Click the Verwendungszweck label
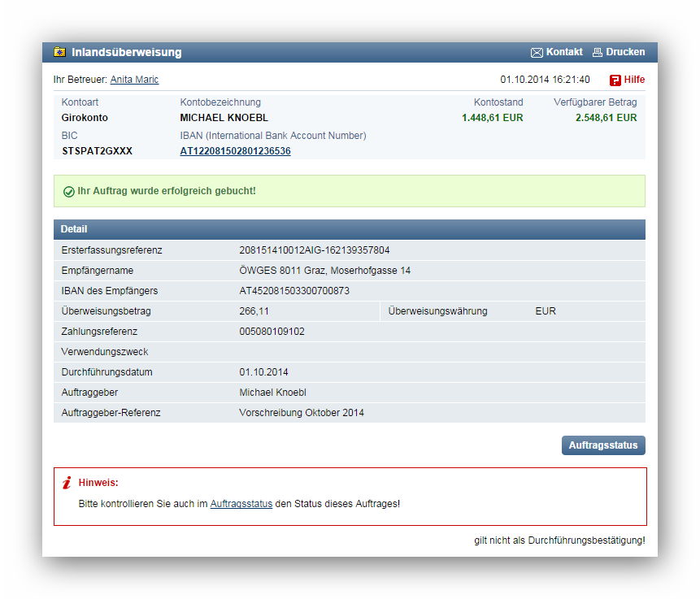The image size is (700, 599). click(104, 352)
